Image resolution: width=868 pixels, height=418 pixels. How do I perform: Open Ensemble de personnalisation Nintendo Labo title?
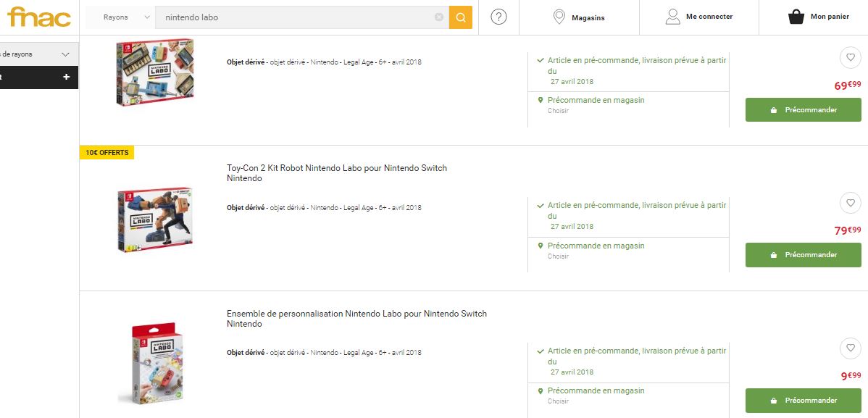(356, 314)
